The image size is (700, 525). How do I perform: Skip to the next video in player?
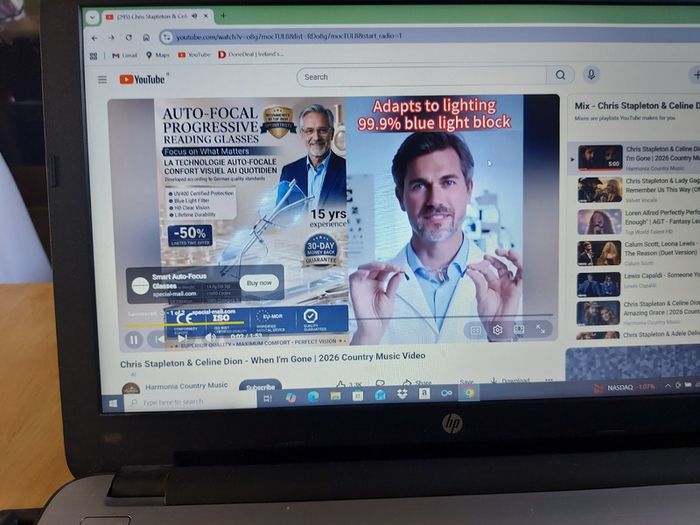point(182,339)
